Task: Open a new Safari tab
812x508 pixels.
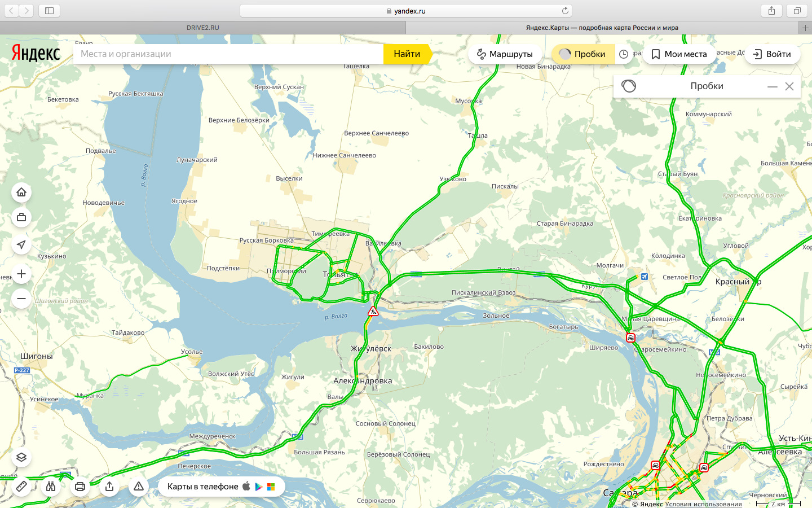Action: pos(805,28)
